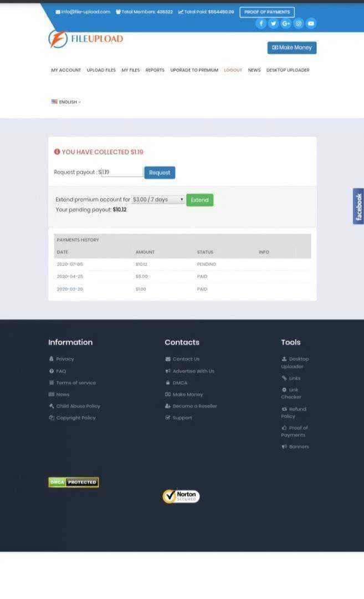Click the DMCA Protected badge
Viewport: 364px width, 599px height.
74,482
